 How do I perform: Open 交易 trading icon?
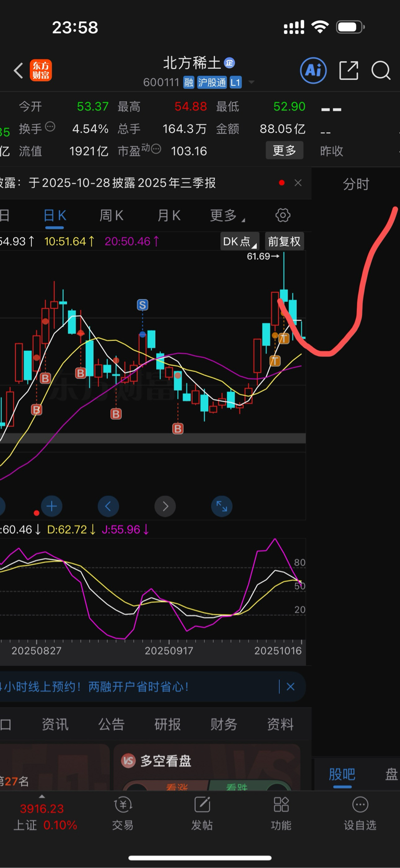[123, 813]
